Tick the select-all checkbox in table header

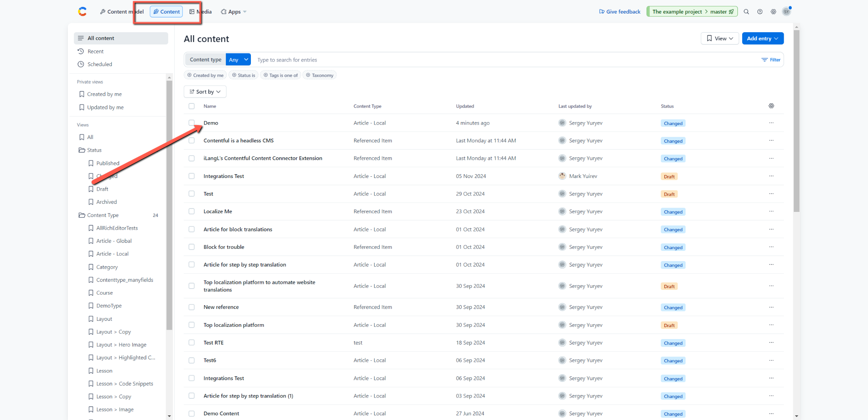click(x=192, y=106)
